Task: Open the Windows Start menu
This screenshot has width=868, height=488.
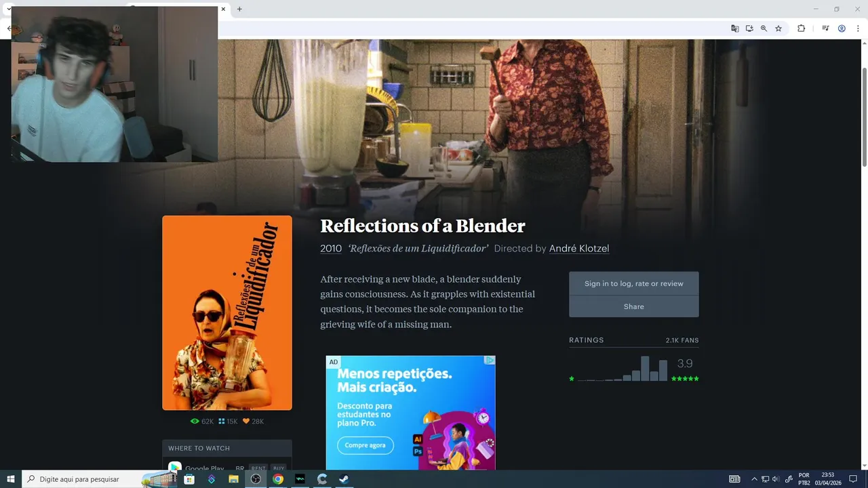Action: [11, 479]
